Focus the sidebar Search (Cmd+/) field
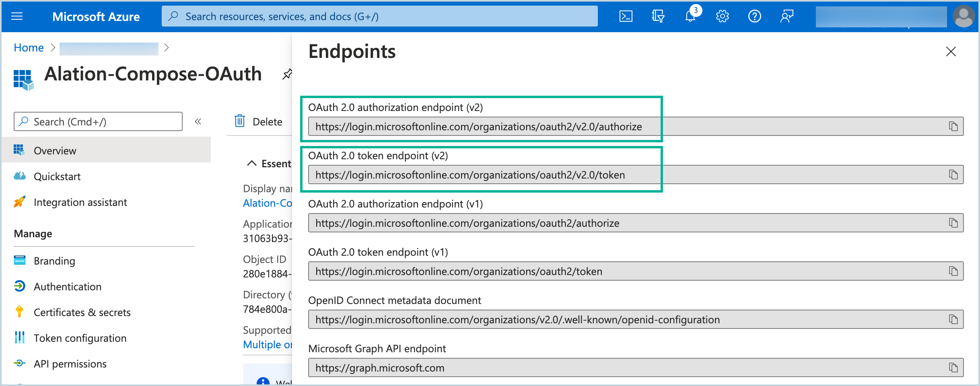The image size is (980, 386). 98,121
